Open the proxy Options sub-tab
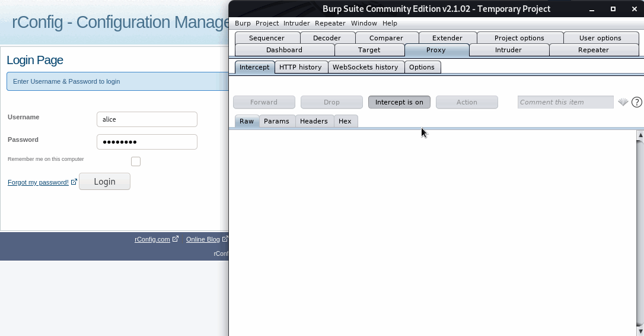Image resolution: width=644 pixels, height=336 pixels. [422, 67]
